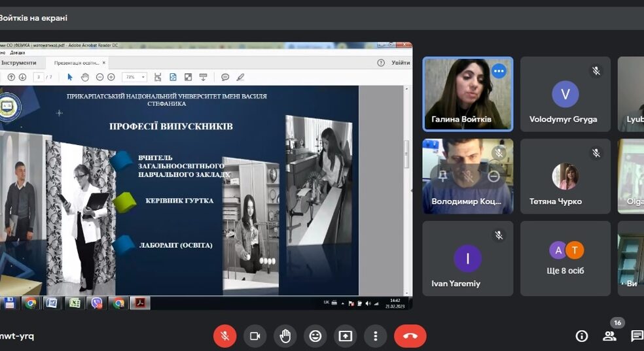
Task: Open options on Галина Войтків's tile
Action: [499, 71]
